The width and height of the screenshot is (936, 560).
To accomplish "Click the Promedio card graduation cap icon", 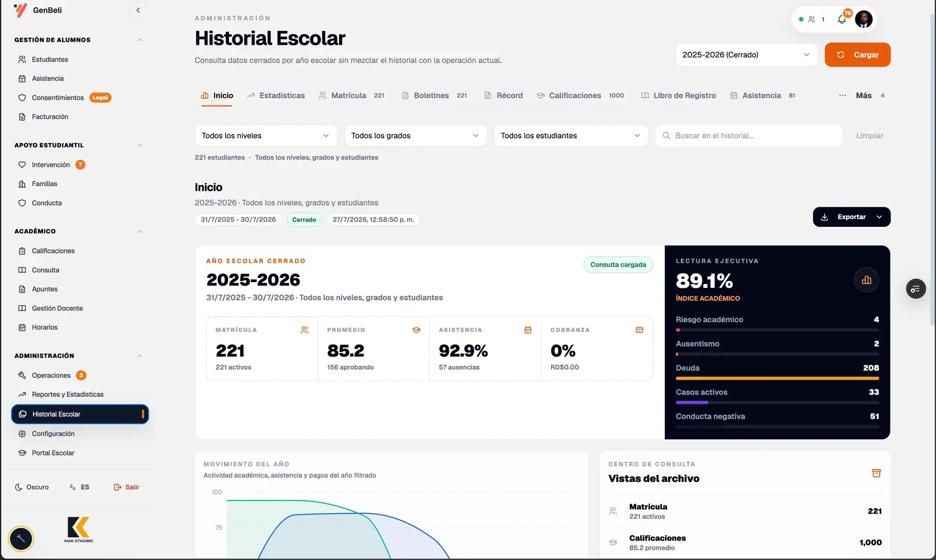I will [x=416, y=330].
